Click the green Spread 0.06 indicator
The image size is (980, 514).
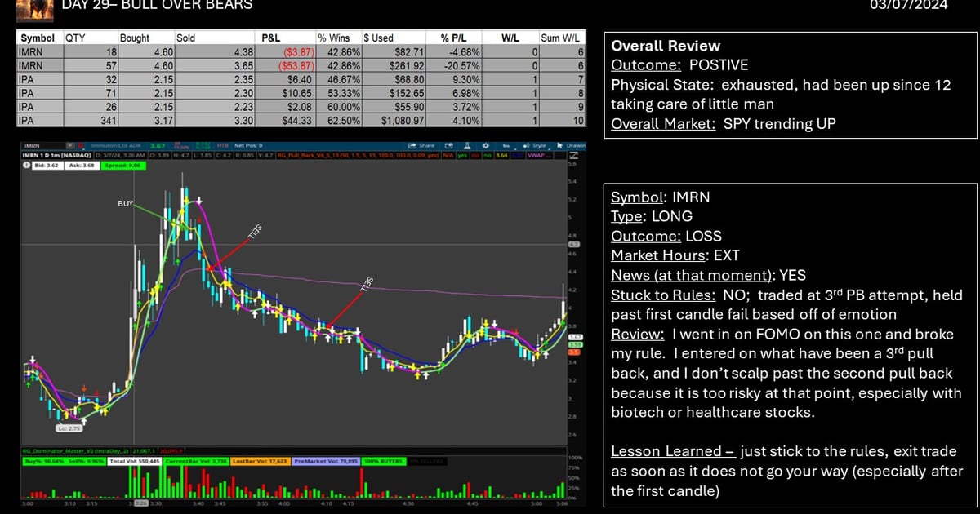click(124, 164)
